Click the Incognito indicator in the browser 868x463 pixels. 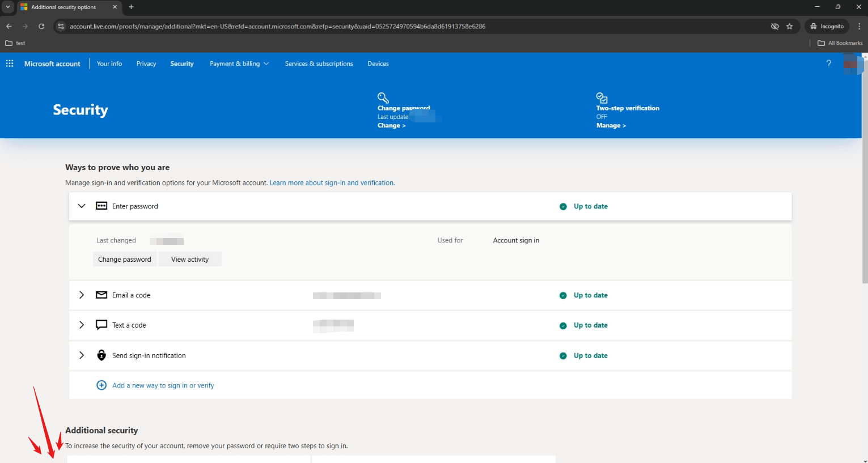pyautogui.click(x=826, y=26)
